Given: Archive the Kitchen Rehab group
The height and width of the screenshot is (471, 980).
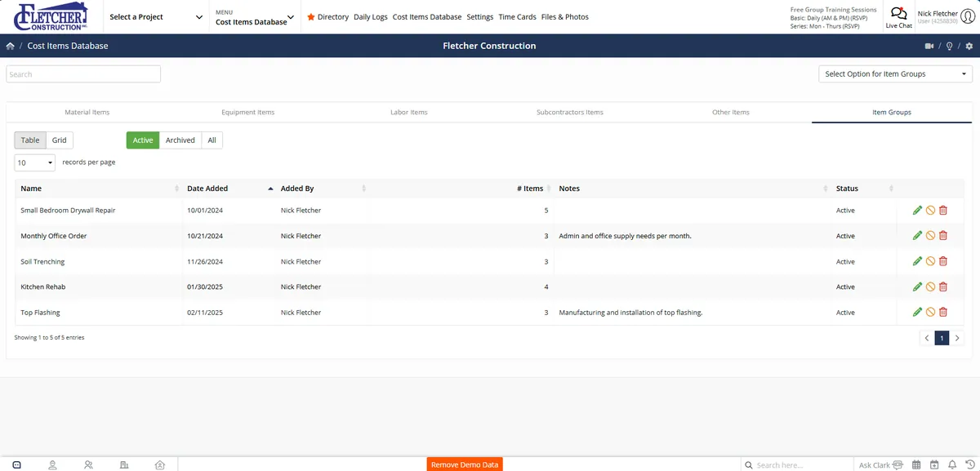Looking at the screenshot, I should [930, 287].
